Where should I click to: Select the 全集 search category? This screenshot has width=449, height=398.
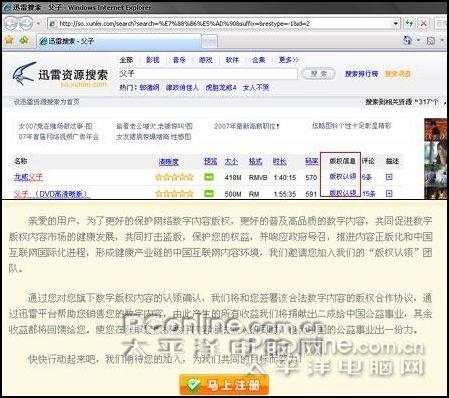(x=258, y=60)
